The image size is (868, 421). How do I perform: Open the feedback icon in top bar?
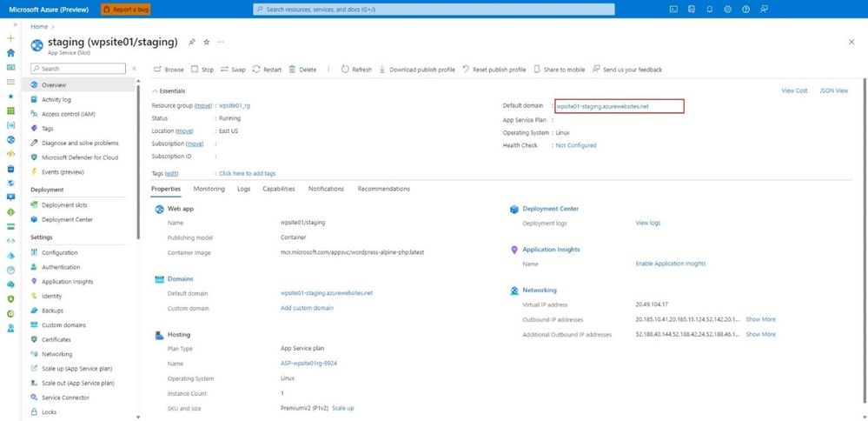pos(764,10)
